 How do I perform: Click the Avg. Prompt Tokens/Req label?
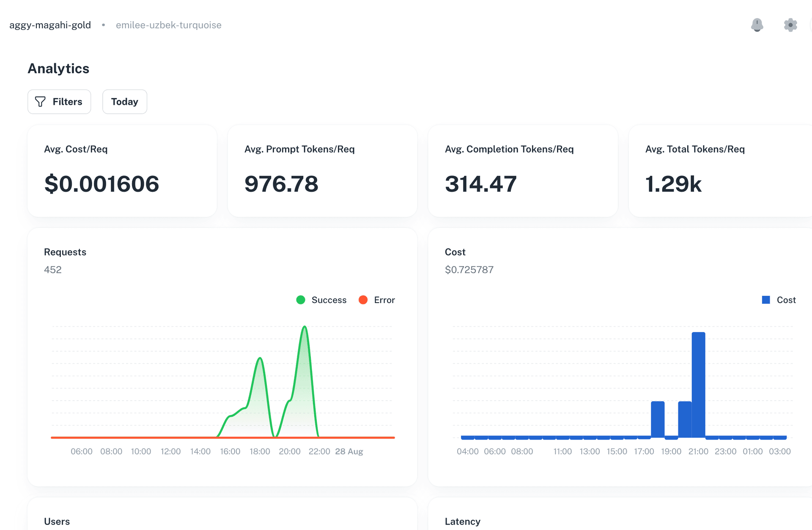point(299,149)
